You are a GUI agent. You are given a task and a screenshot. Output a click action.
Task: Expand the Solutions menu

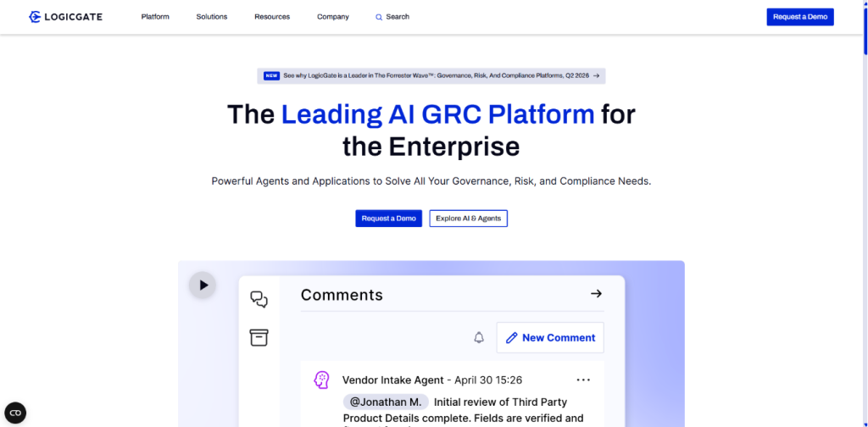tap(211, 17)
